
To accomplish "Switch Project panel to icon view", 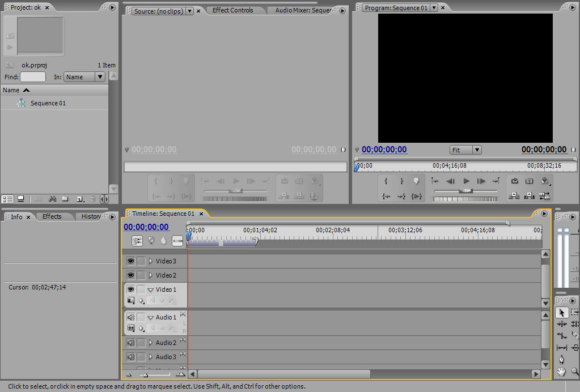I will point(21,199).
